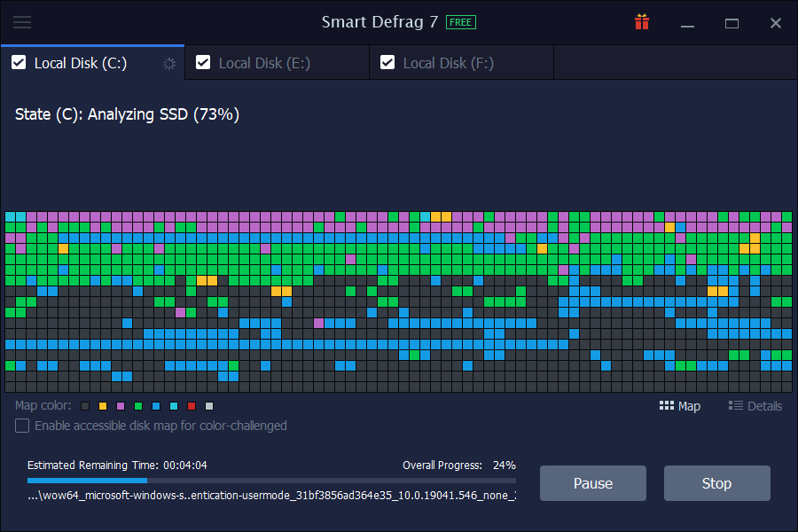Uncheck the Local Disk (F:) checkbox
Screen dimensions: 798x532
(387, 62)
